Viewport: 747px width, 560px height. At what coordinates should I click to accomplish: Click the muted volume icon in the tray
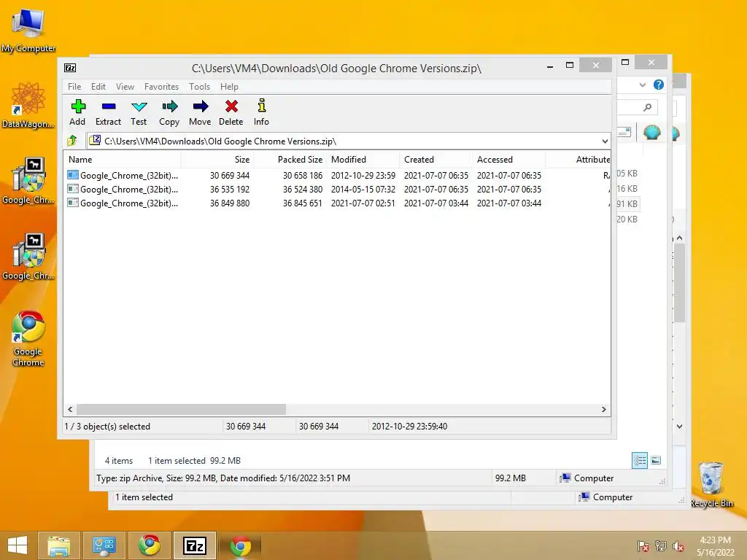(x=678, y=546)
